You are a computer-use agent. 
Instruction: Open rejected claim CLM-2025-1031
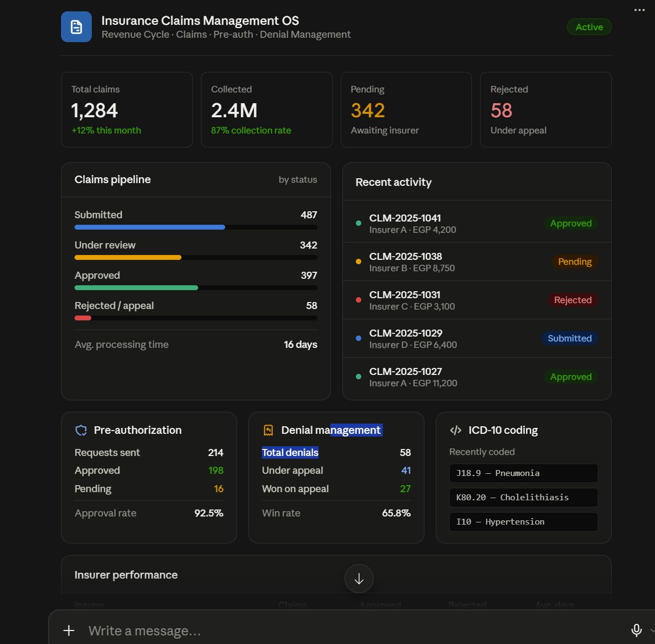coord(477,300)
